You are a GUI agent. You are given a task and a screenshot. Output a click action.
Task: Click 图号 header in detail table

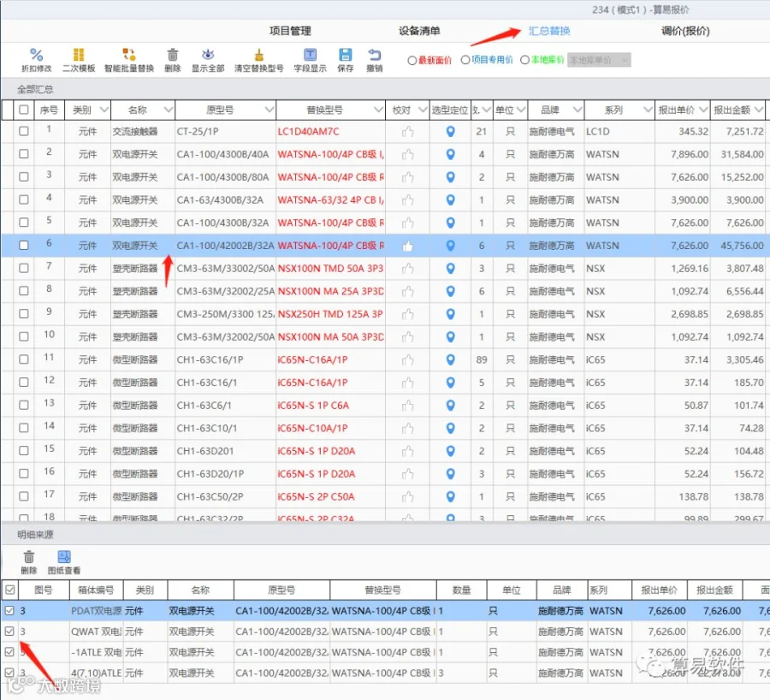(x=44, y=590)
